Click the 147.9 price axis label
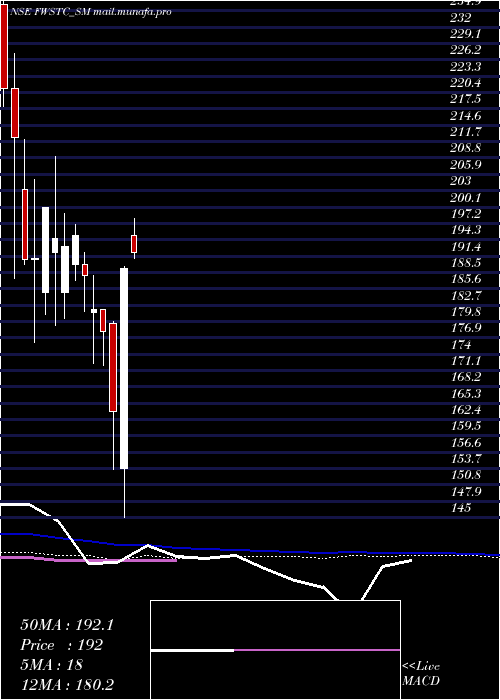The image size is (500, 700). point(465,492)
